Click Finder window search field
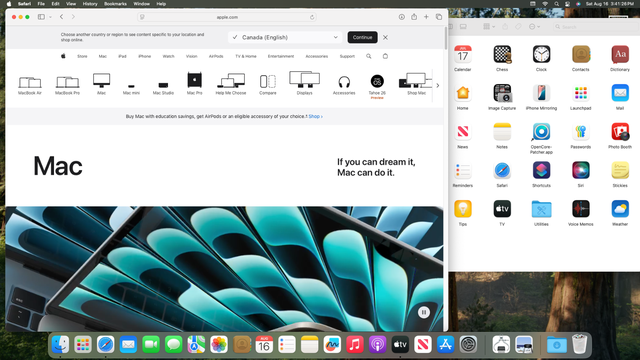This screenshot has height=360, width=640. click(x=595, y=27)
